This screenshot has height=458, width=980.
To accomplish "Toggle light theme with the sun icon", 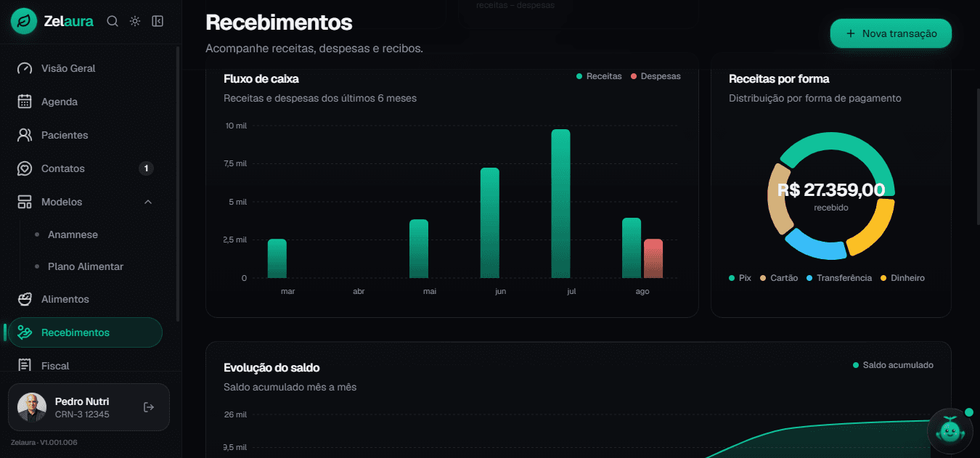I will click(x=135, y=21).
